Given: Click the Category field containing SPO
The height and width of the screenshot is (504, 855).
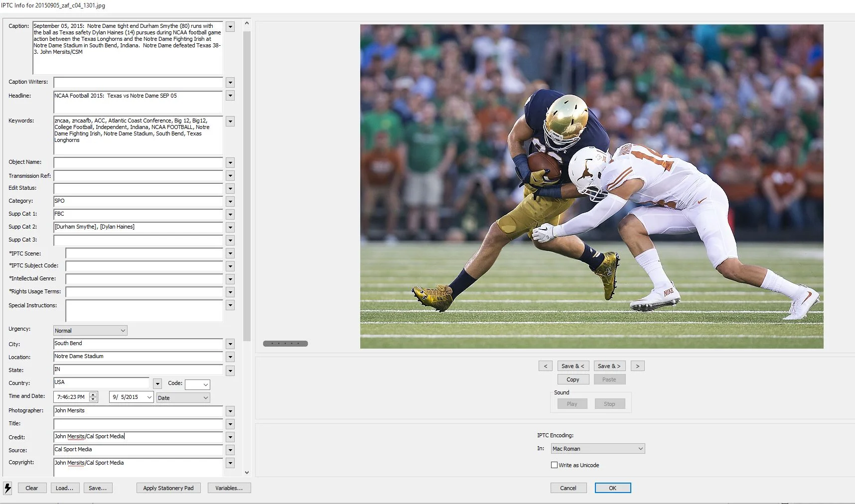Looking at the screenshot, I should click(138, 201).
